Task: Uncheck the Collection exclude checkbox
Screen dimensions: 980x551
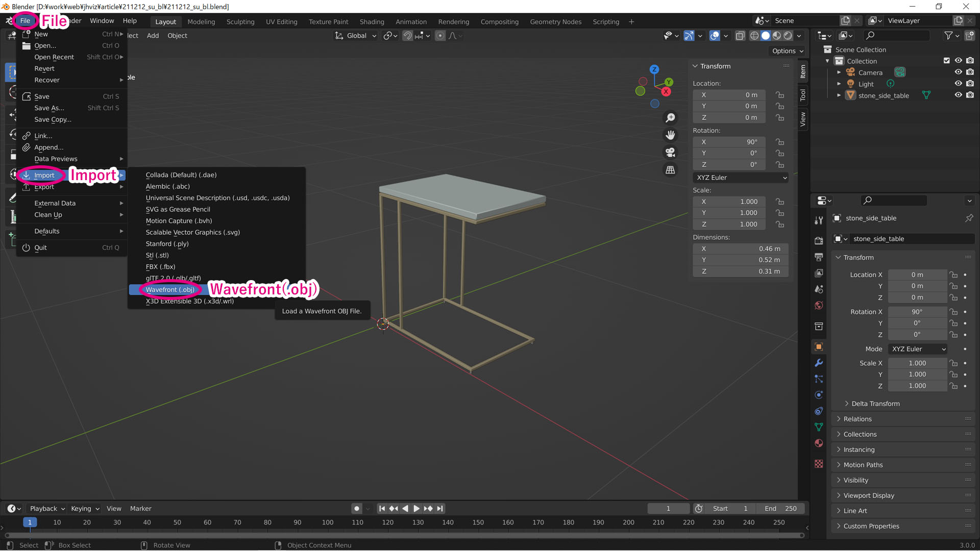Action: [947, 61]
